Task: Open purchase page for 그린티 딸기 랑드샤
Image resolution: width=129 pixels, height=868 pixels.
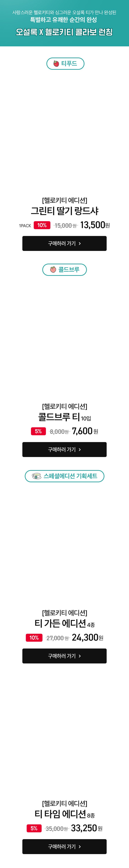Action: (64, 243)
